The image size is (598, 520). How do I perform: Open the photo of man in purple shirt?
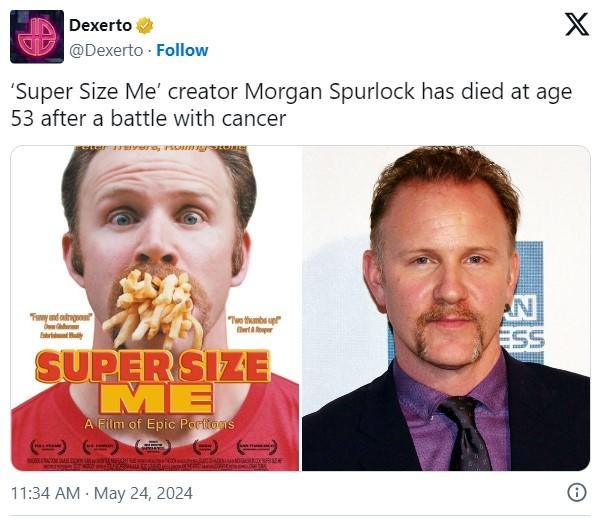pos(446,308)
